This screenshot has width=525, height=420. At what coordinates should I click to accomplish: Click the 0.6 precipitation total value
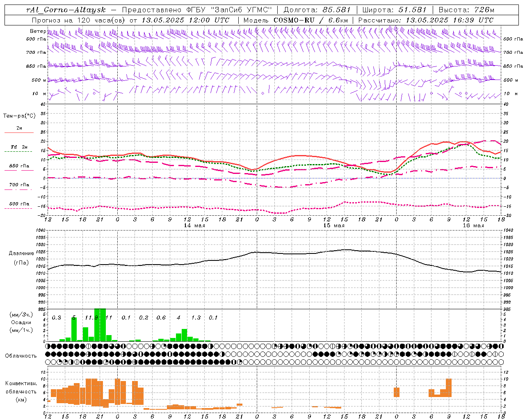click(x=161, y=318)
